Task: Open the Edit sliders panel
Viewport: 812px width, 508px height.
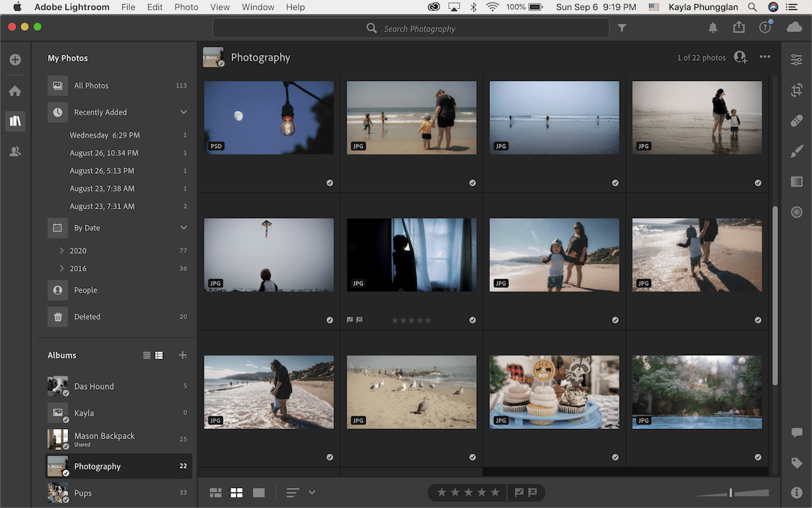Action: pyautogui.click(x=796, y=59)
